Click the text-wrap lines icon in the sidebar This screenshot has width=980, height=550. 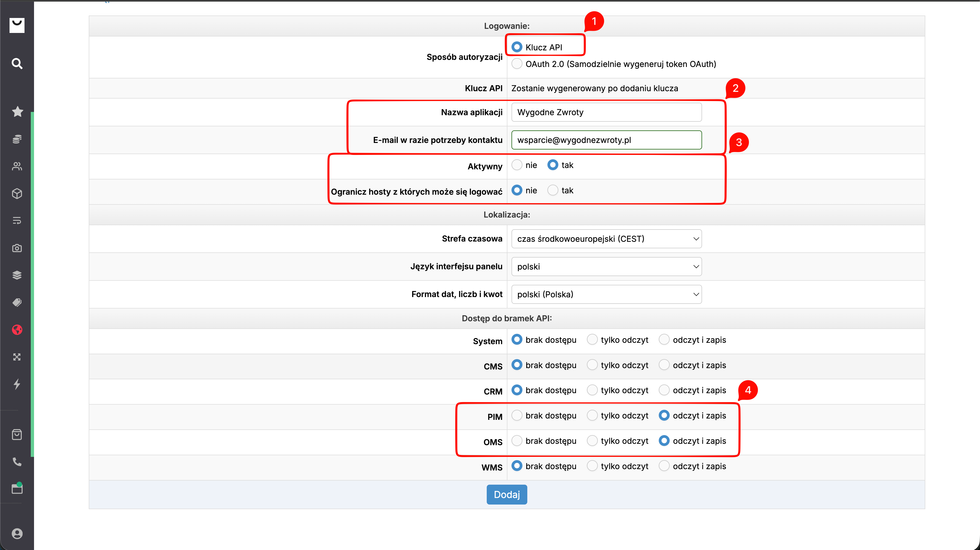click(x=17, y=221)
